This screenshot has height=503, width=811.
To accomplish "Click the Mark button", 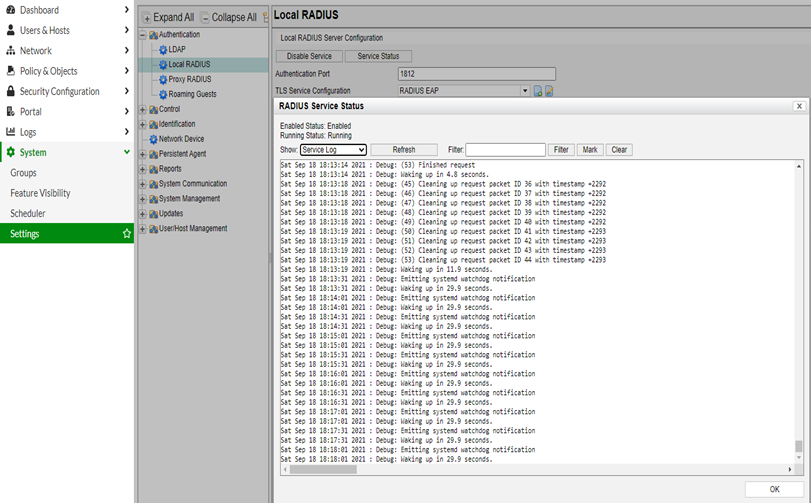I will (590, 150).
